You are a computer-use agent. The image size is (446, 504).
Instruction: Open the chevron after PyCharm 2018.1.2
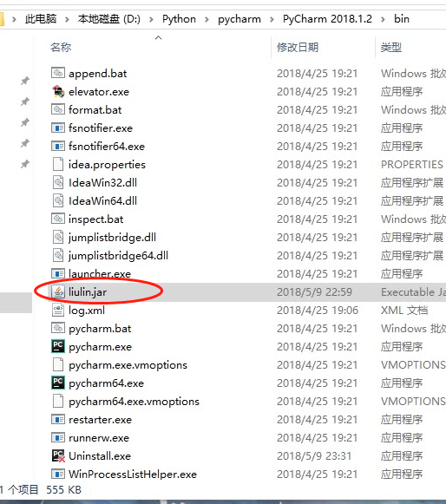tap(383, 19)
